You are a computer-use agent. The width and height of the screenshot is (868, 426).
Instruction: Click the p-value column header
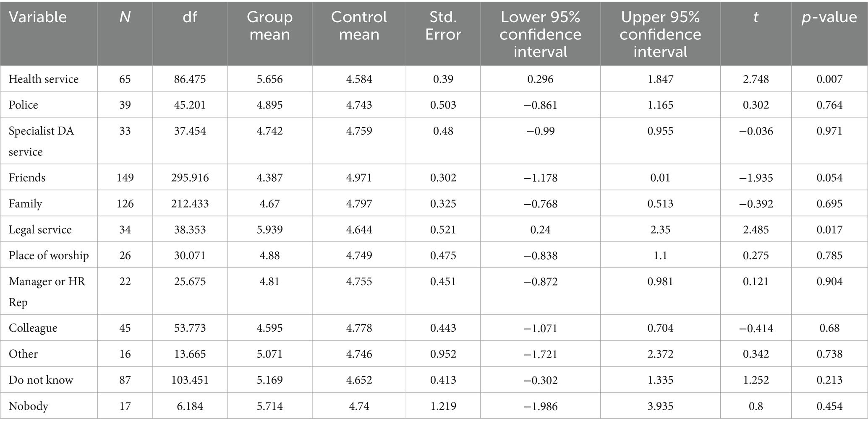(x=829, y=17)
